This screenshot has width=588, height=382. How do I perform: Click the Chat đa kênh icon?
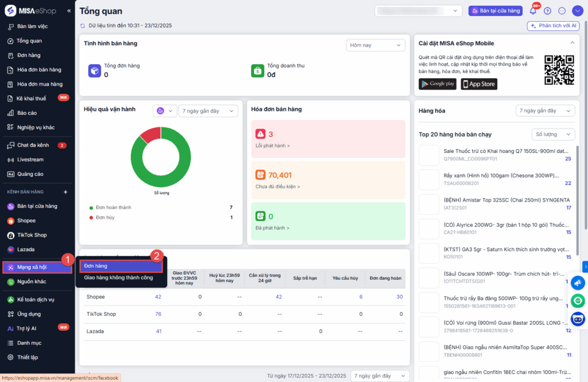click(10, 145)
